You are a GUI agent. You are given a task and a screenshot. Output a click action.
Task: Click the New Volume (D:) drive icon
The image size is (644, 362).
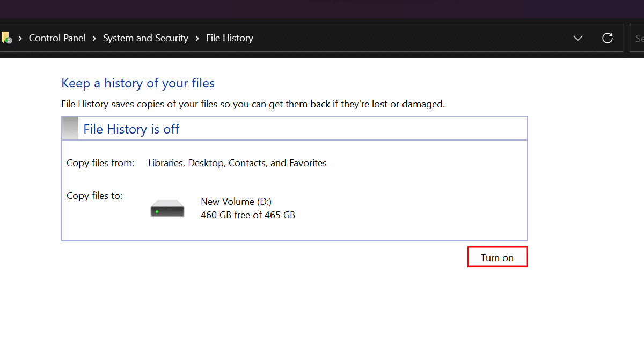pyautogui.click(x=167, y=208)
